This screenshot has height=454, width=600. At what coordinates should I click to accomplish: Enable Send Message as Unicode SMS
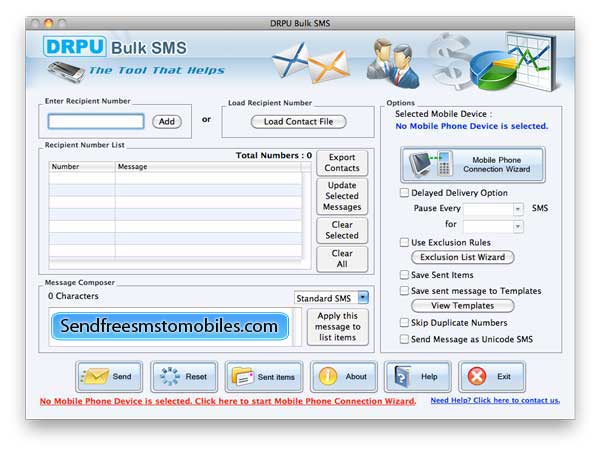[404, 339]
